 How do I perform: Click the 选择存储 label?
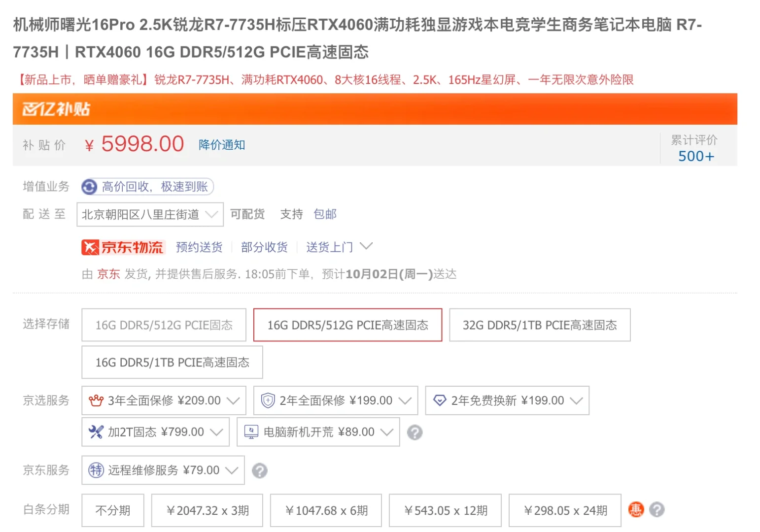[x=46, y=324]
